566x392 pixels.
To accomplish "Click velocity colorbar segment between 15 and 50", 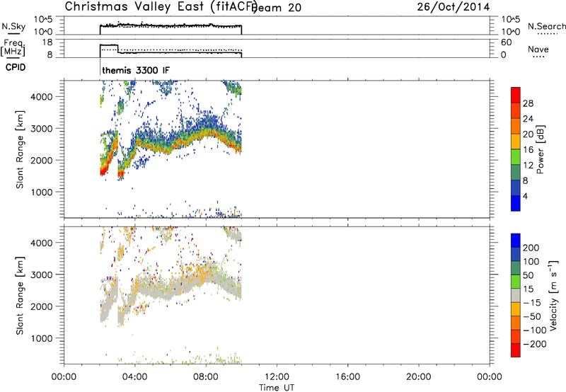I will pyautogui.click(x=516, y=282).
